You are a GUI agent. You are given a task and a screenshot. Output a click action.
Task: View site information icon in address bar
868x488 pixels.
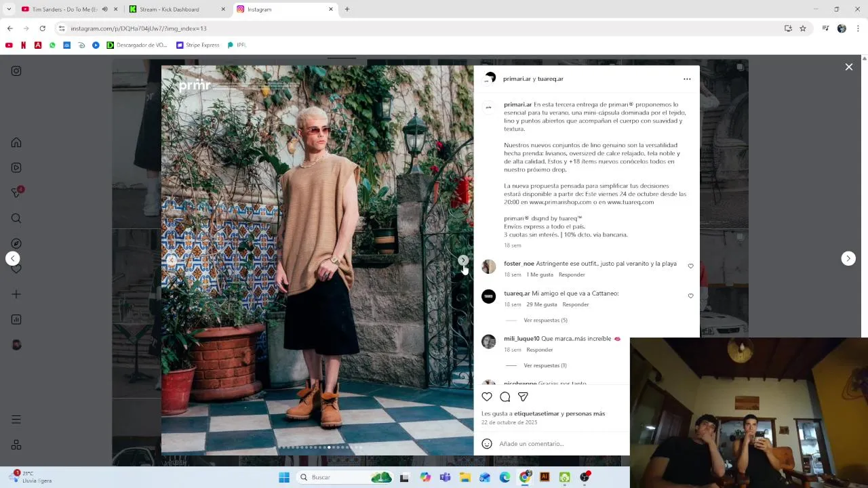[62, 28]
